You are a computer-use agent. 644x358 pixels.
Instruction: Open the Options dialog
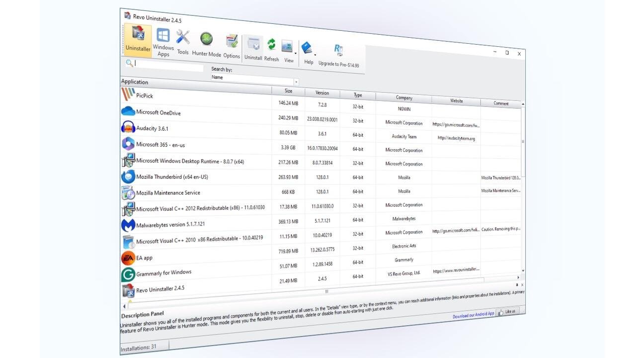click(x=232, y=47)
